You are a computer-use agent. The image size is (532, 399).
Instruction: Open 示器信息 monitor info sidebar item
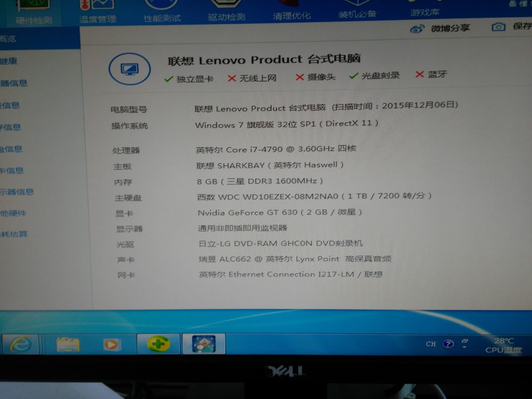point(17,192)
